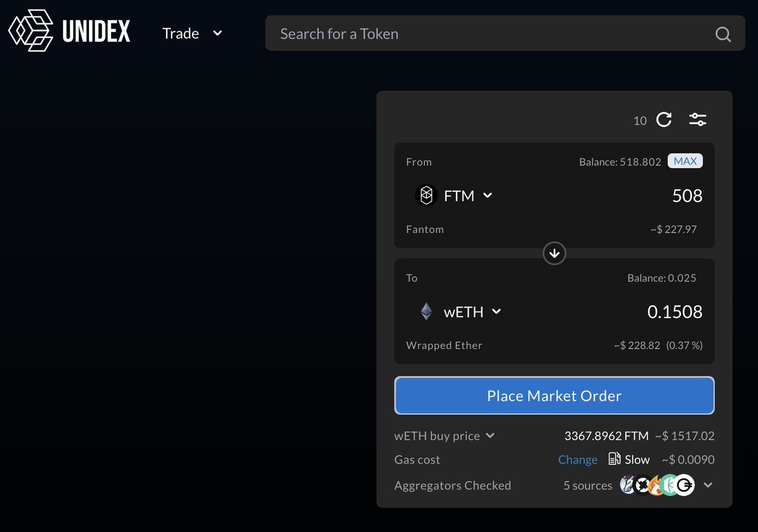This screenshot has height=532, width=758.
Task: Click the Fantom network label
Action: (x=425, y=230)
